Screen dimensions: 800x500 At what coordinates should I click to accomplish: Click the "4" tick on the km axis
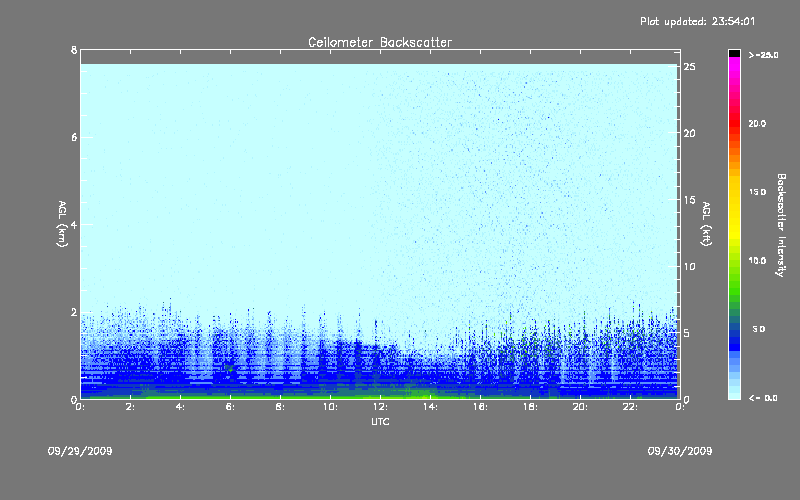coord(74,224)
